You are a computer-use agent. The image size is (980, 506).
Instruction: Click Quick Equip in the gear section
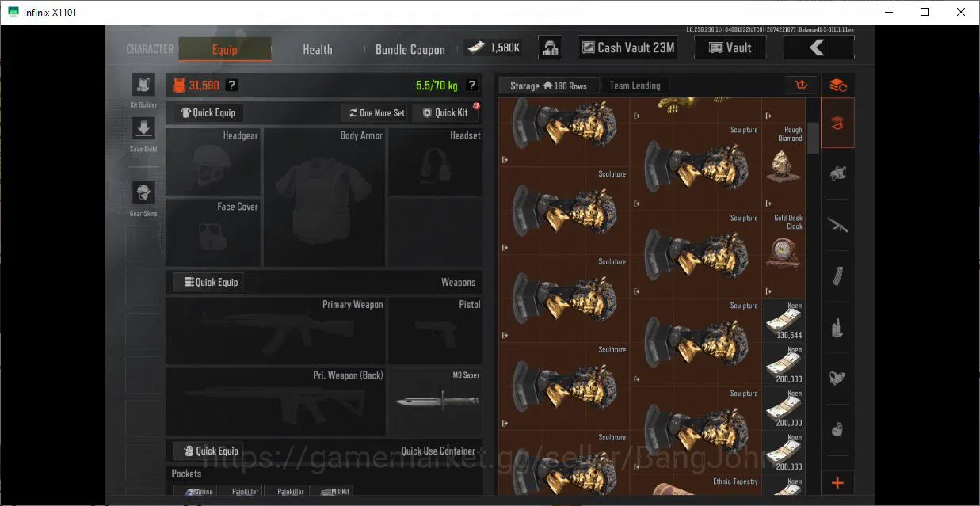(x=208, y=112)
